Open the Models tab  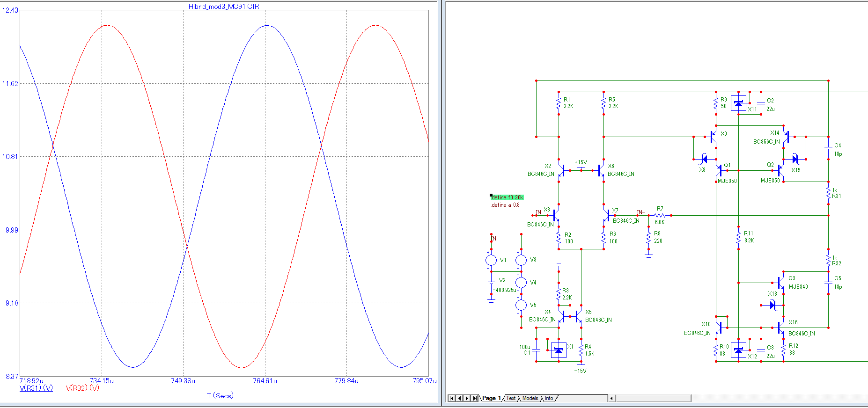530,398
